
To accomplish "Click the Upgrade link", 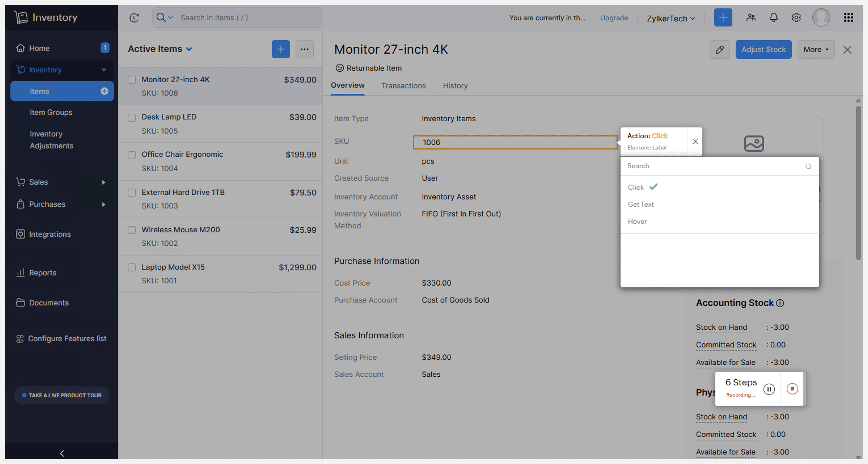I will (614, 18).
